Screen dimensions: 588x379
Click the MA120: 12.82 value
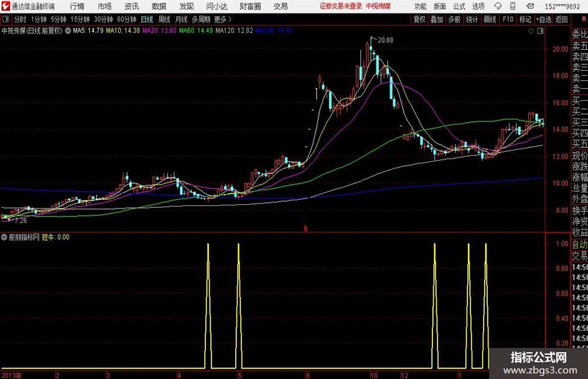235,30
